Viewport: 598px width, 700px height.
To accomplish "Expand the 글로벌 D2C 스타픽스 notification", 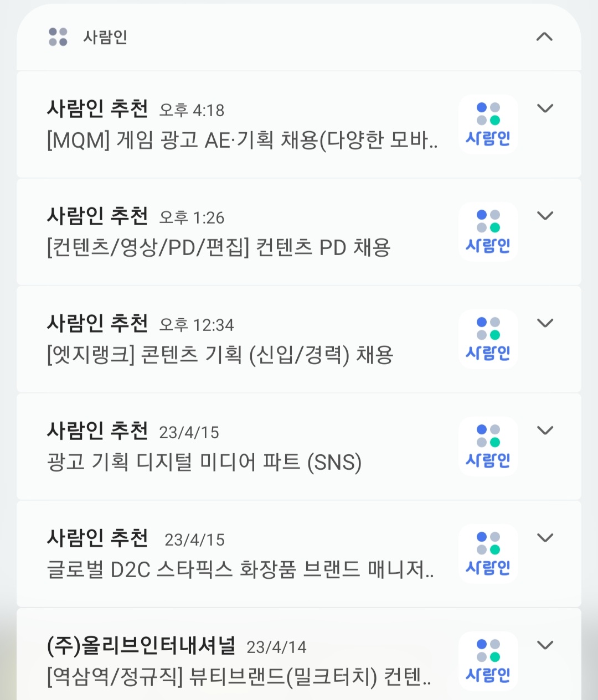I will point(545,537).
